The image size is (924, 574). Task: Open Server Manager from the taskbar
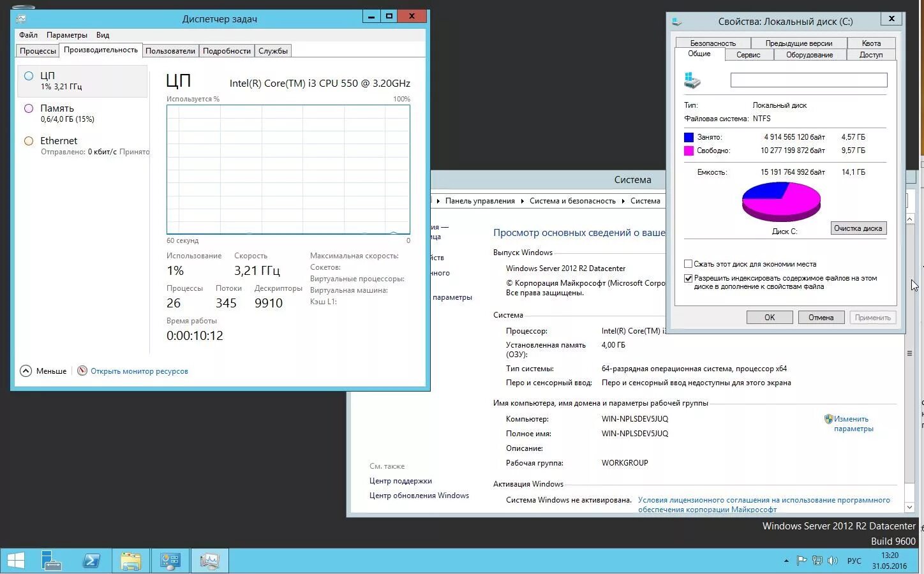(x=52, y=561)
